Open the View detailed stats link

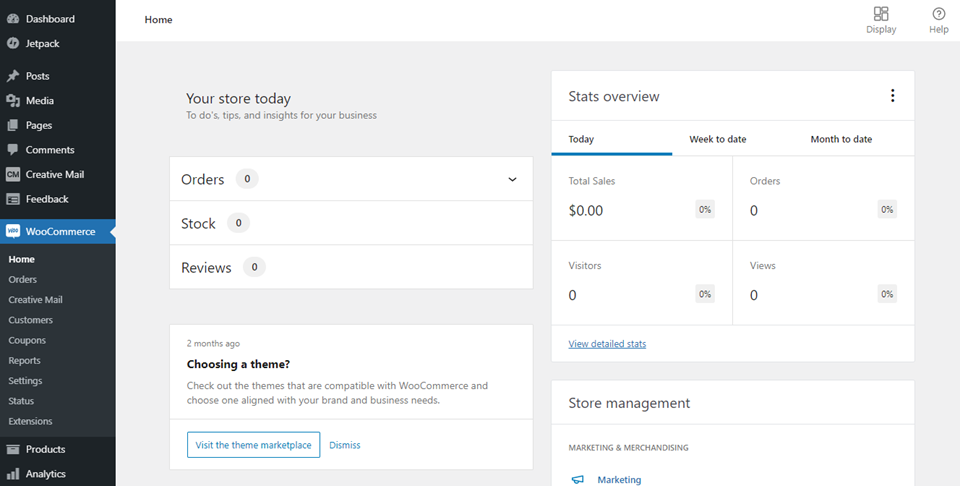coord(607,344)
